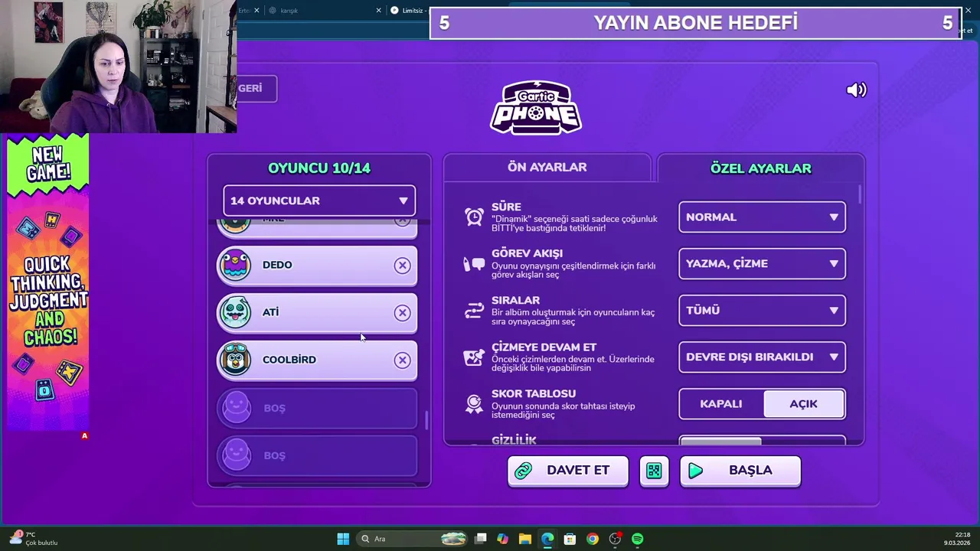Image resolution: width=980 pixels, height=551 pixels.
Task: Click DAVET ET to invite players
Action: (x=567, y=471)
